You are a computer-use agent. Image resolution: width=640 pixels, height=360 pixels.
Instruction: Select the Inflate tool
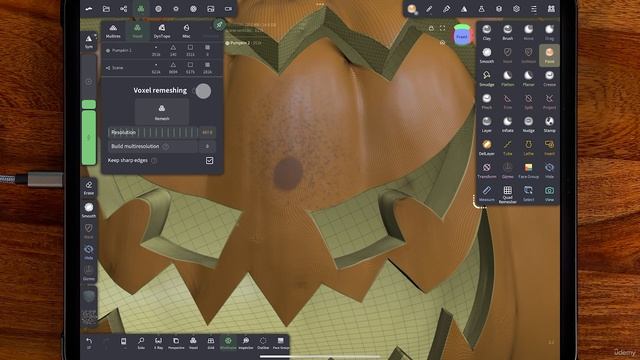[507, 124]
